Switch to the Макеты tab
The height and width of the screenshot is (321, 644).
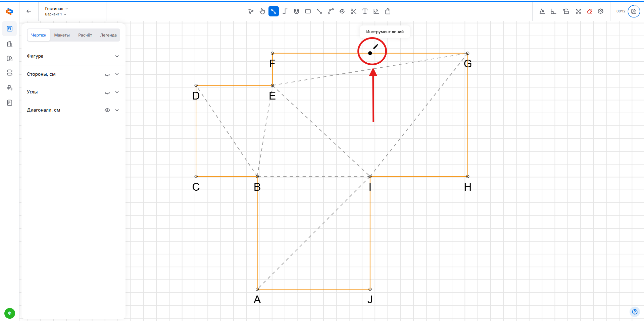coord(62,35)
